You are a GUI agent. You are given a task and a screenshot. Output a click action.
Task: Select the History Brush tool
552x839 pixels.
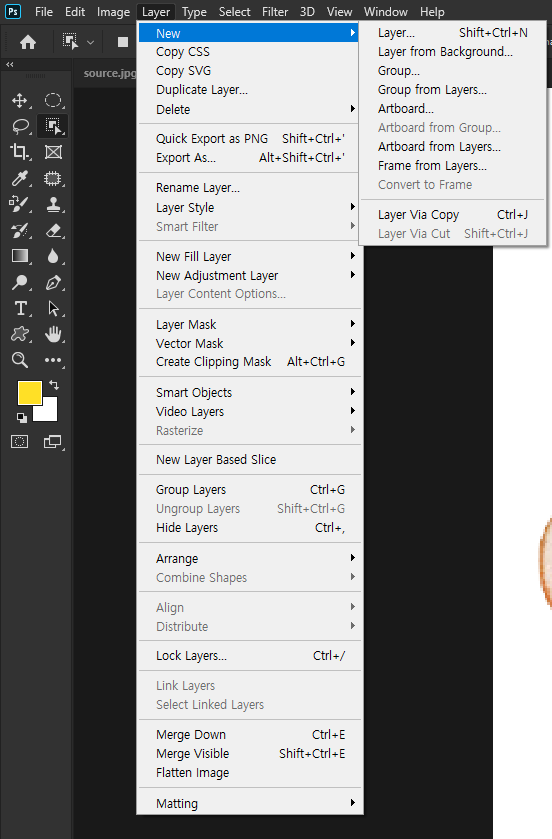[x=20, y=230]
